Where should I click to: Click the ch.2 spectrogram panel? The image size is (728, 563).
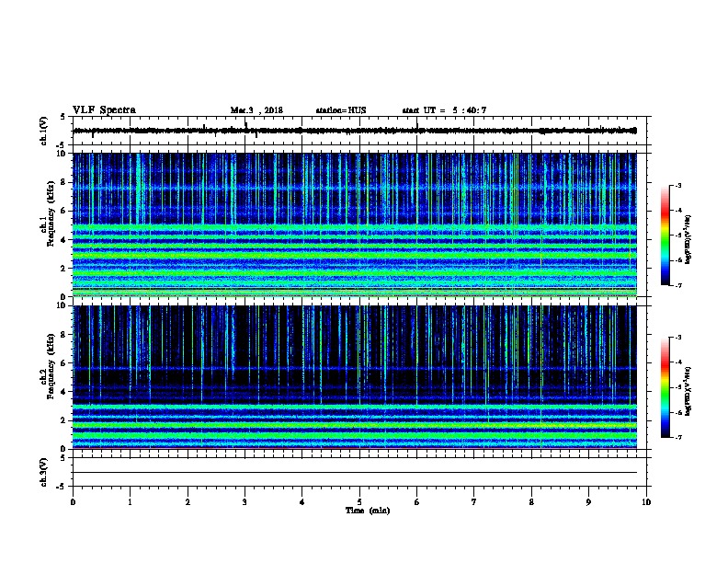(x=355, y=377)
